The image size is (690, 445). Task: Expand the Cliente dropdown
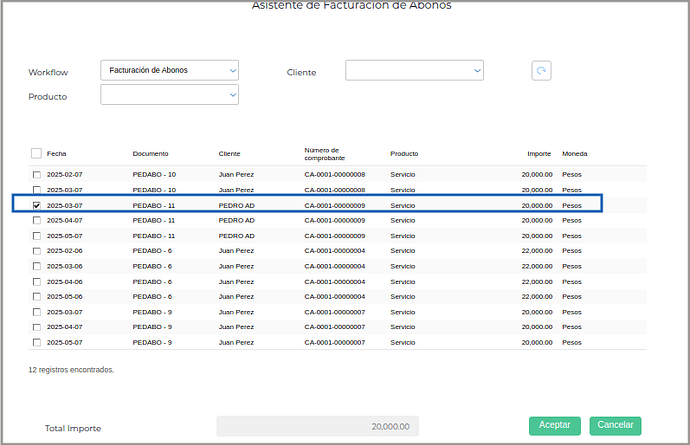pyautogui.click(x=414, y=71)
